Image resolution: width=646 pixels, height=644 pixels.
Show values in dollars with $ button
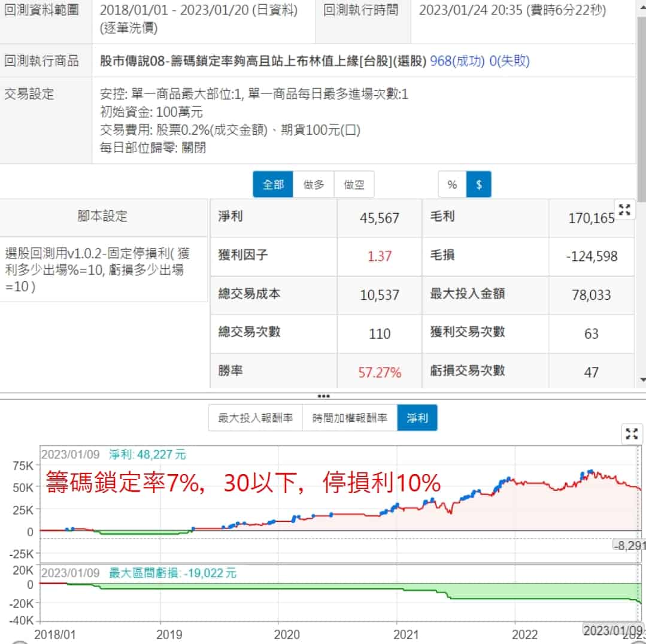point(479,184)
